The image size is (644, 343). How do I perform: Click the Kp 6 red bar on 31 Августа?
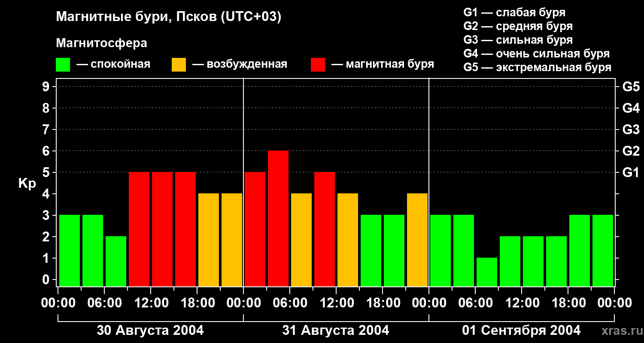tap(278, 219)
